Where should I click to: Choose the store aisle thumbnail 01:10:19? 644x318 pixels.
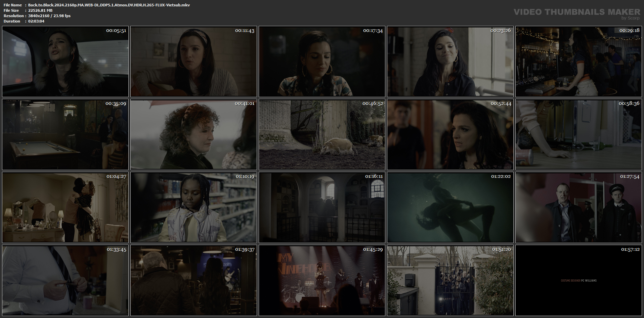(194, 207)
